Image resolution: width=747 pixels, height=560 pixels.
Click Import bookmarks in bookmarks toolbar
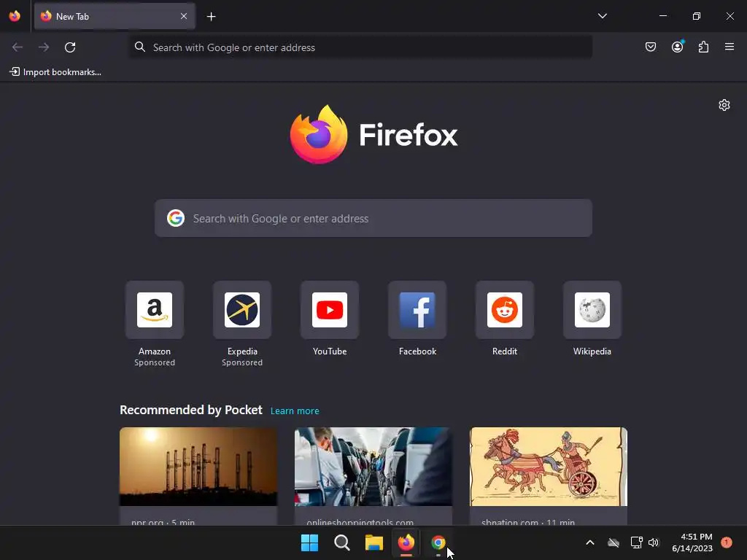pyautogui.click(x=55, y=72)
